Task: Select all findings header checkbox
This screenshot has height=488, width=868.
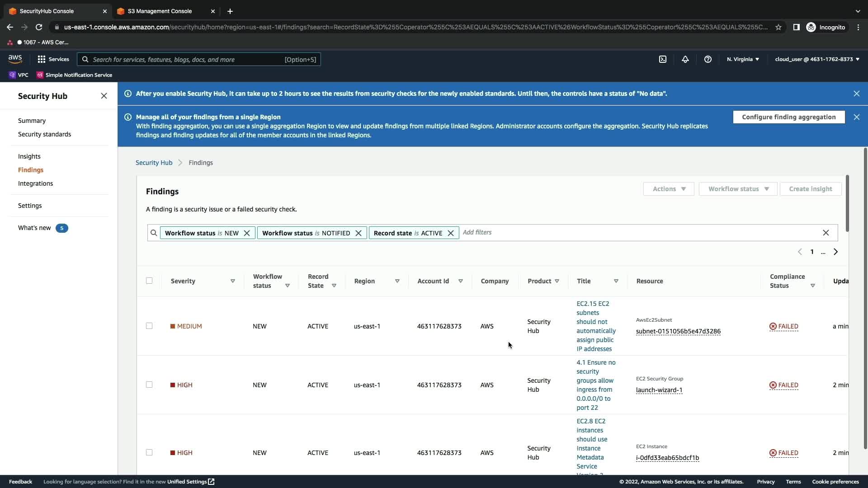Action: click(149, 281)
